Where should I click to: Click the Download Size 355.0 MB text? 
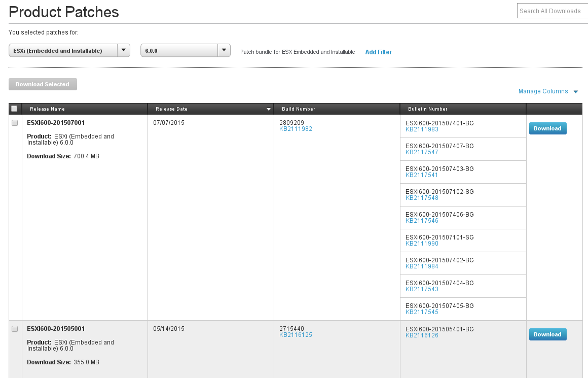coord(63,362)
